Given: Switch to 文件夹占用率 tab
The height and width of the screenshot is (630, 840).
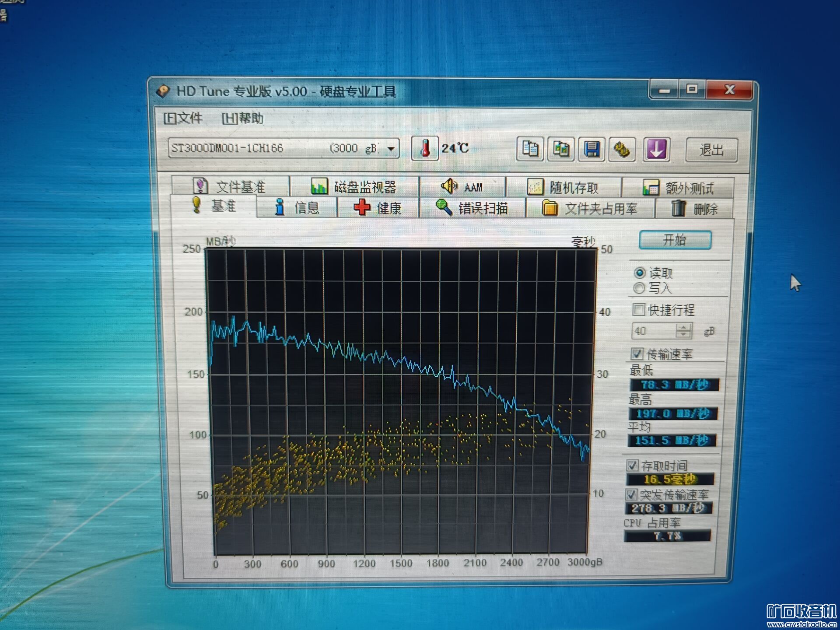Looking at the screenshot, I should point(590,208).
